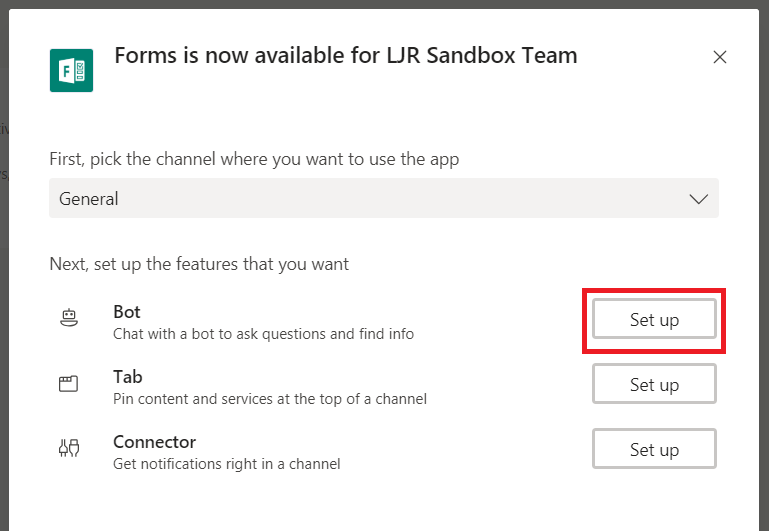Set up the Bot feature
Image resolution: width=769 pixels, height=531 pixels.
click(654, 319)
